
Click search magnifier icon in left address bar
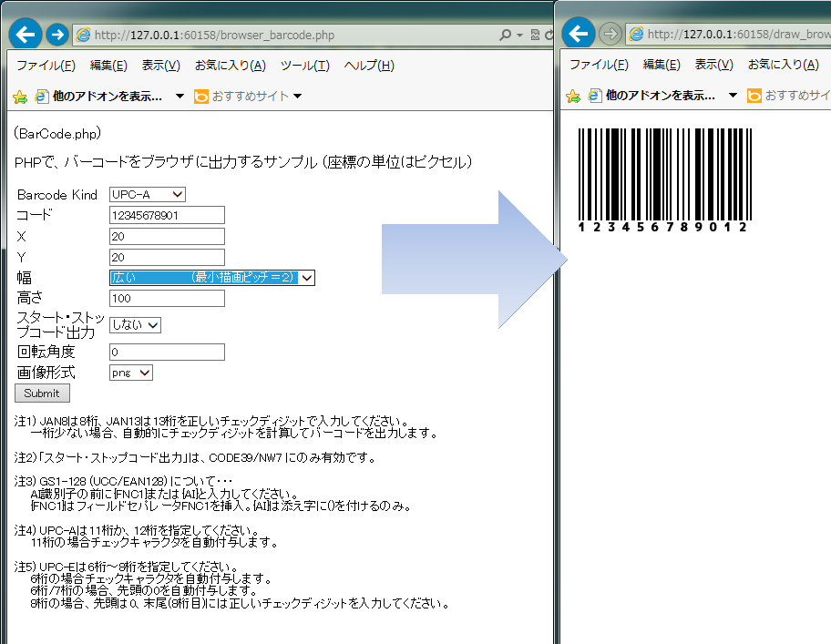(x=505, y=35)
